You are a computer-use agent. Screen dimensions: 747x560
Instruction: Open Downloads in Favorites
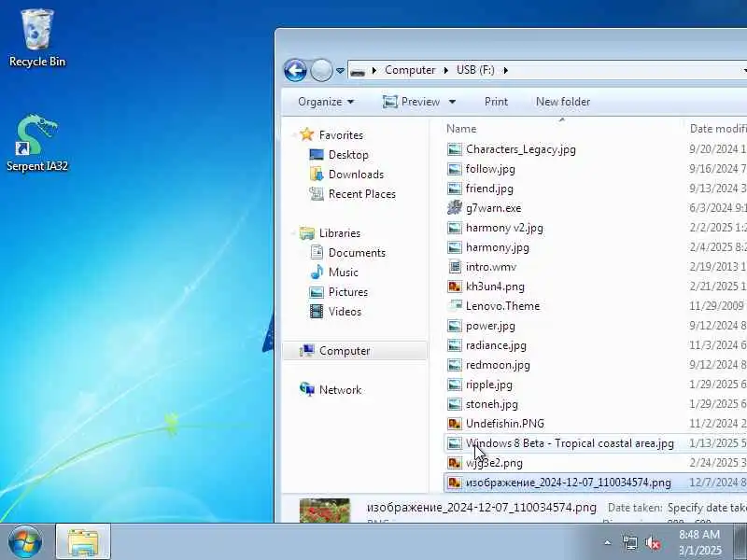point(356,175)
